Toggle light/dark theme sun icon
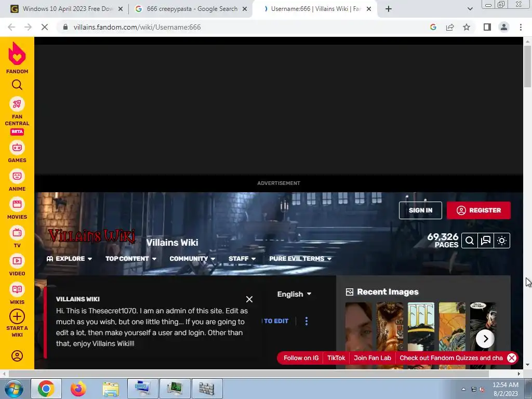Screen dimensions: 532x399 tap(502, 241)
